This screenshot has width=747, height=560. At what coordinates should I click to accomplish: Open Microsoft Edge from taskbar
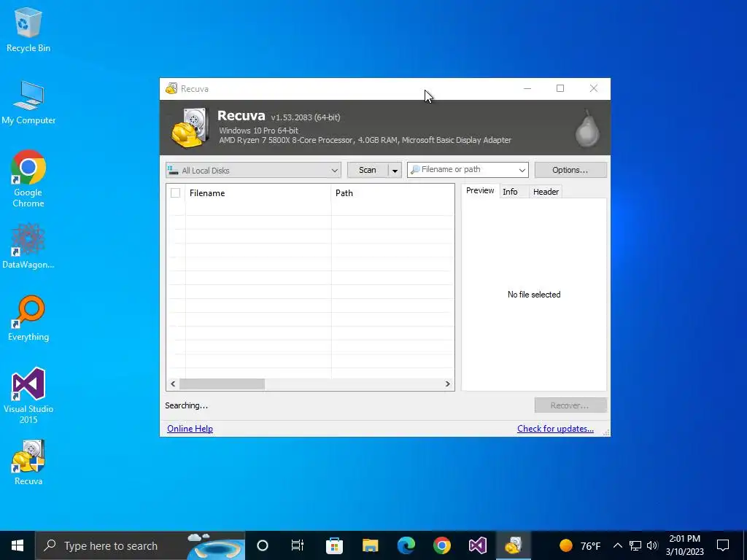[x=406, y=545]
